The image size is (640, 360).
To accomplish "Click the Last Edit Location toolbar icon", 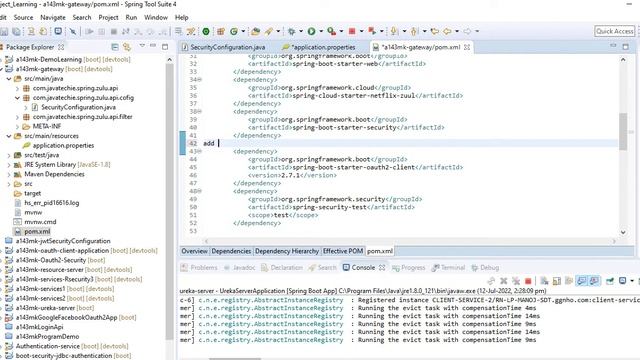I will [435, 31].
